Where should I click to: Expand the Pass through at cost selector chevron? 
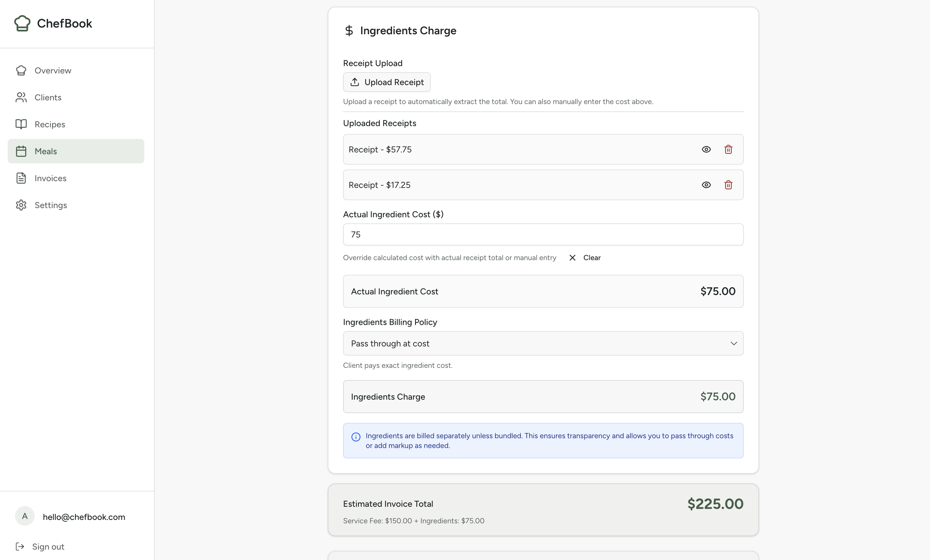pyautogui.click(x=734, y=343)
